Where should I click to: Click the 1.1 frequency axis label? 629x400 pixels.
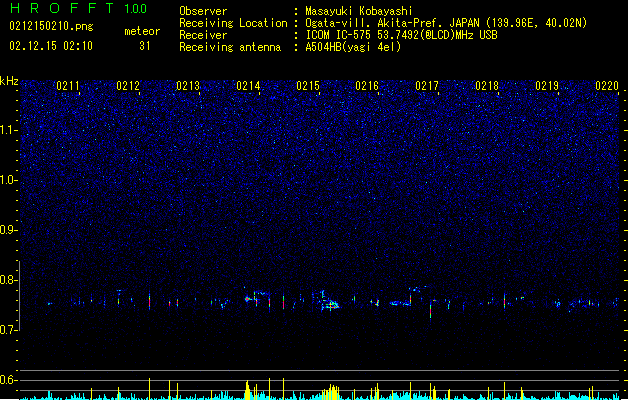tap(8, 130)
